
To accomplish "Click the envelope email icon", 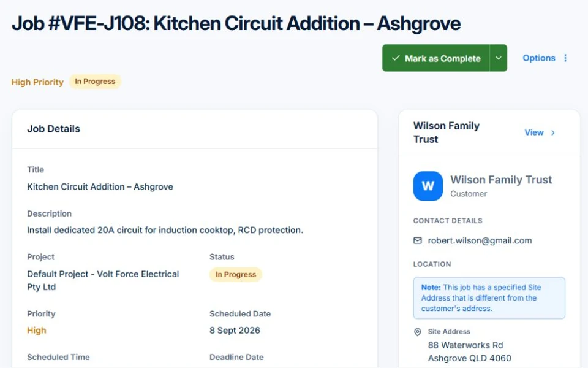I will click(417, 240).
